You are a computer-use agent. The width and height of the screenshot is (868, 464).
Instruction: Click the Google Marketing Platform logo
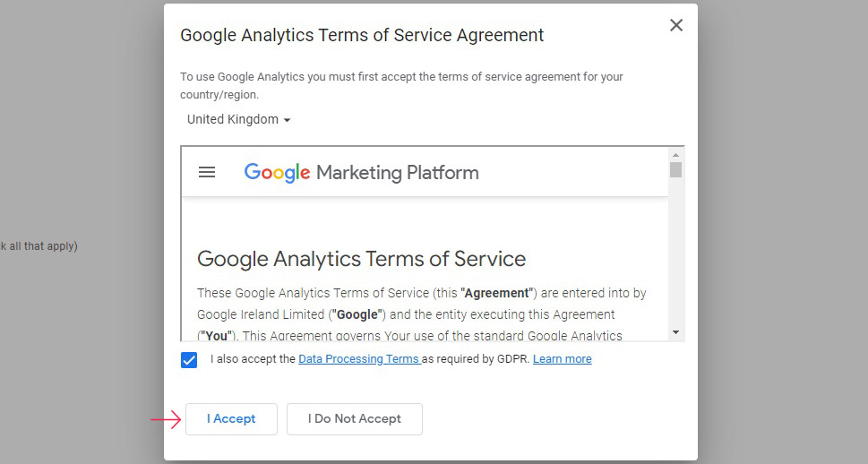click(x=361, y=173)
